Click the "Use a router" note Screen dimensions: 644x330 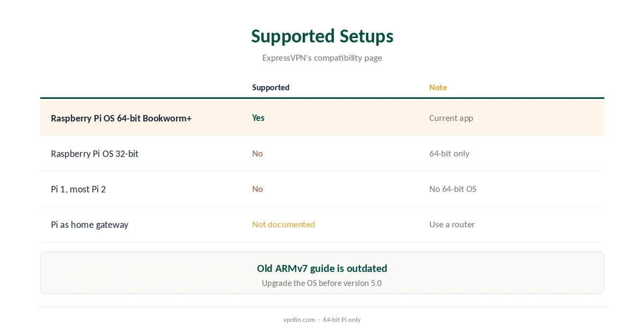452,224
